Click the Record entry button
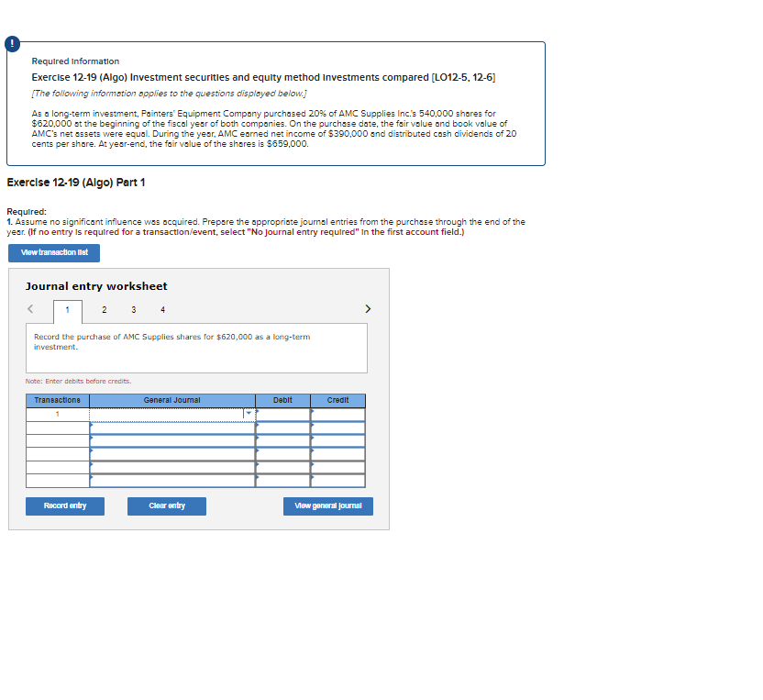This screenshot has width=763, height=700. pyautogui.click(x=64, y=506)
